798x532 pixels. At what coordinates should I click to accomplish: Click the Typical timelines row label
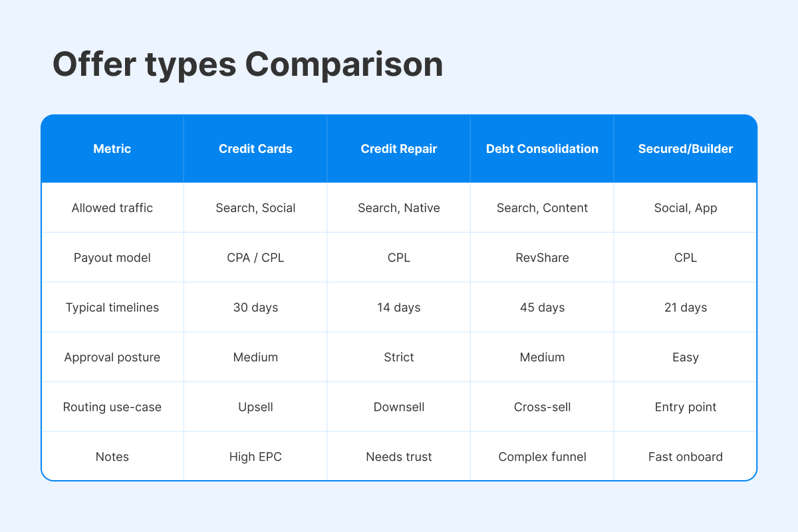pos(112,308)
